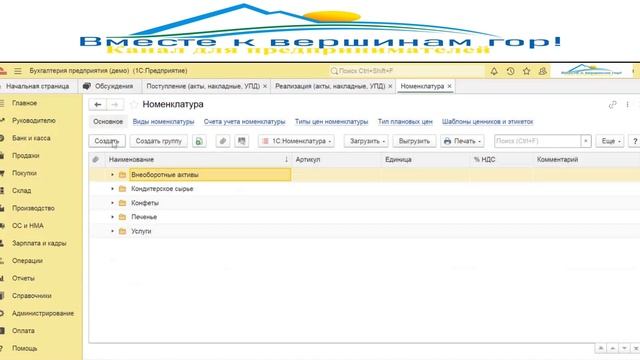Open Администрирование section
This screenshot has height=360, width=640.
pos(42,313)
